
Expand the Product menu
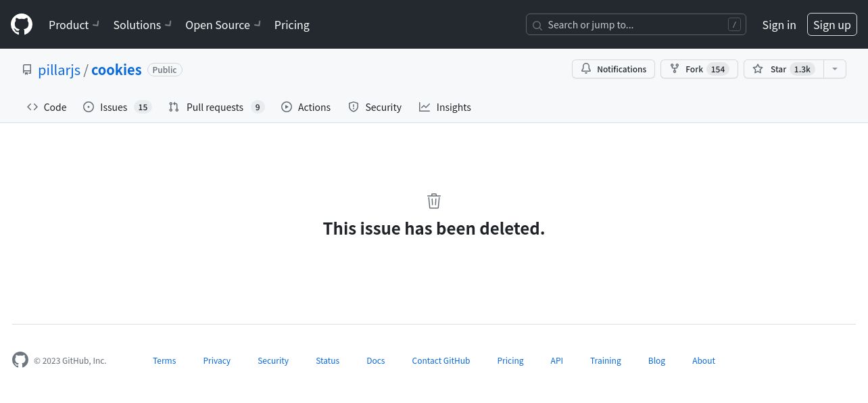(x=74, y=24)
